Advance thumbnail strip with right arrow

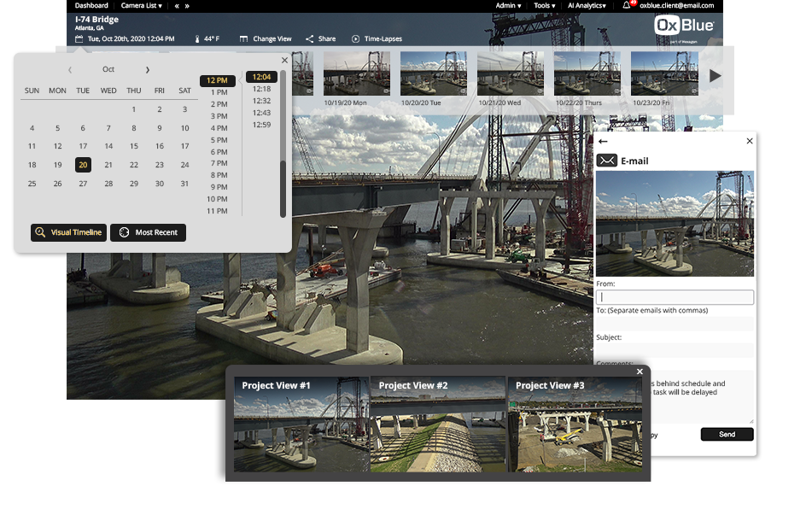[x=716, y=76]
